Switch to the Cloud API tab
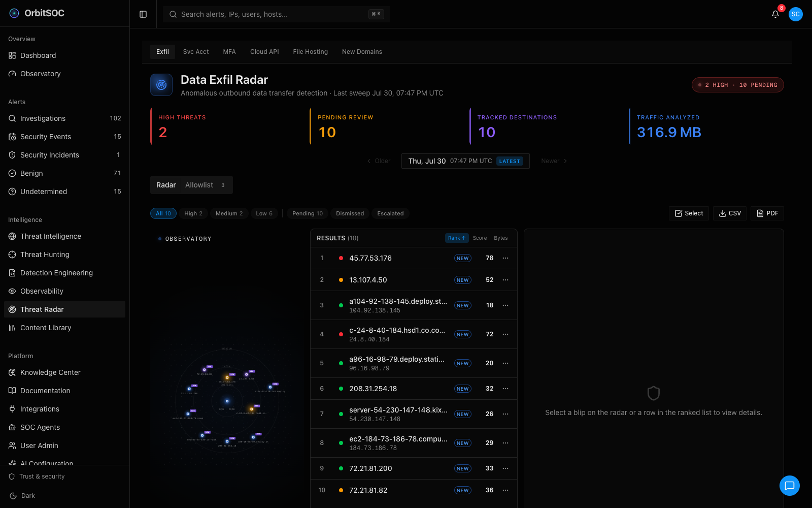 point(264,52)
